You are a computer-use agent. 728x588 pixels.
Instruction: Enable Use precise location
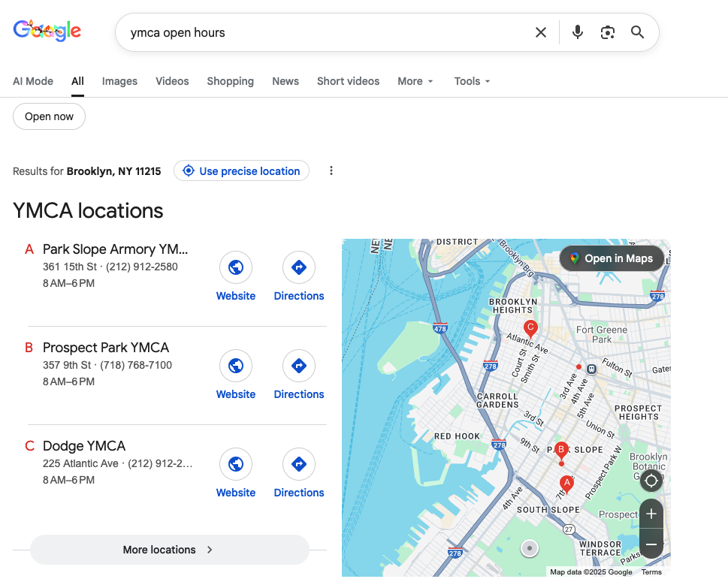coord(241,171)
